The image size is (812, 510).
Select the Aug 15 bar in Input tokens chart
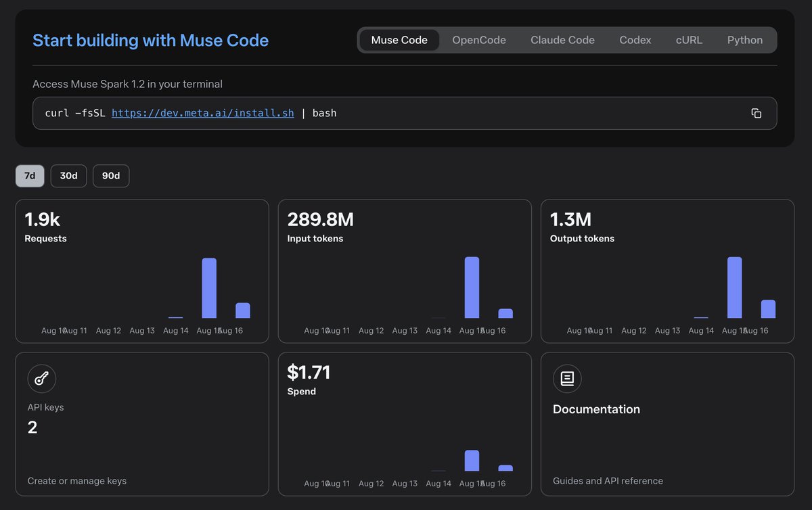472,287
